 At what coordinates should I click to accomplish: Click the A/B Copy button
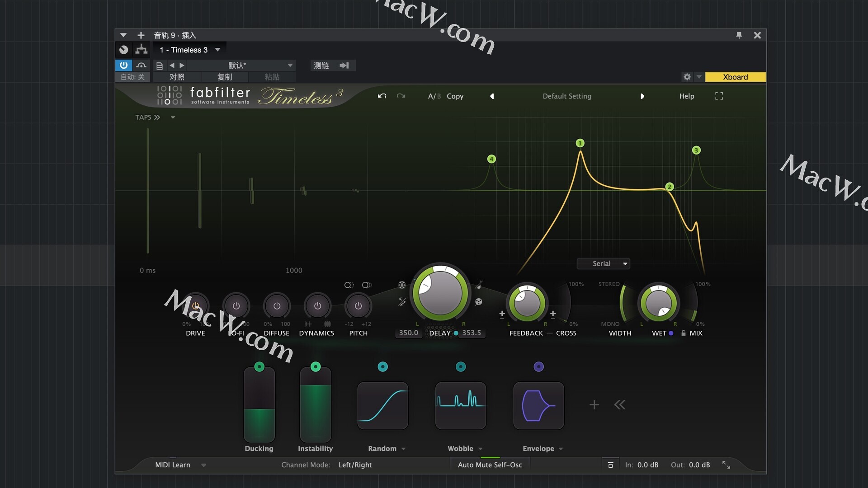[x=455, y=96]
